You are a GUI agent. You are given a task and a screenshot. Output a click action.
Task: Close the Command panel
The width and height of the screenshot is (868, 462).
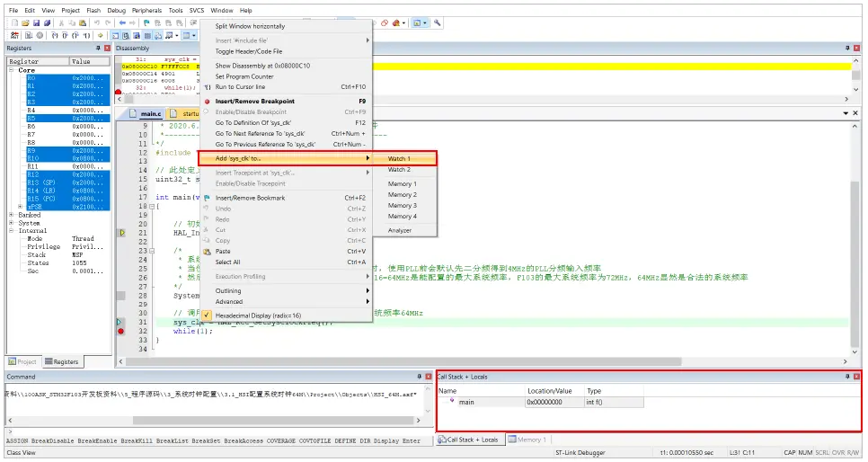pos(427,377)
